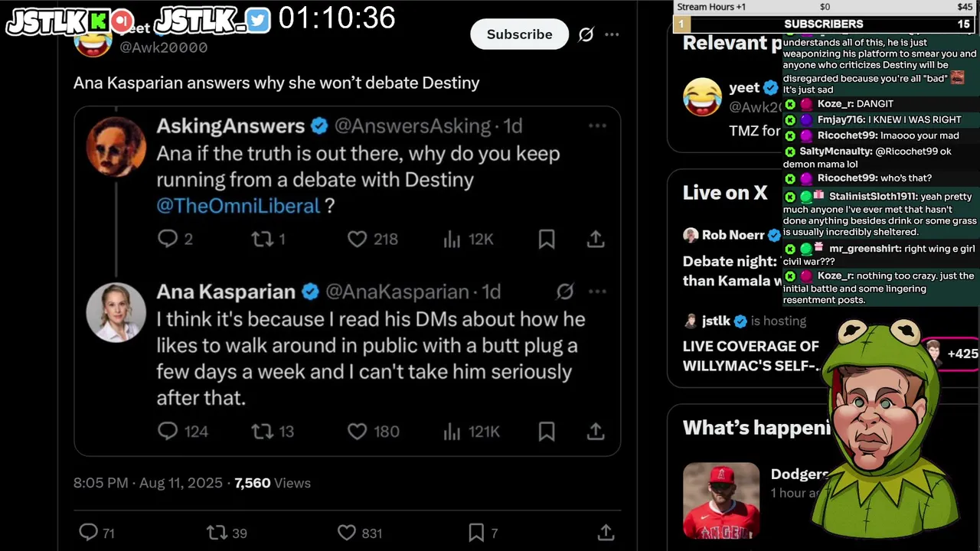This screenshot has height=551, width=980.
Task: Bookmark the AskingAnswers tweet
Action: [x=547, y=240]
